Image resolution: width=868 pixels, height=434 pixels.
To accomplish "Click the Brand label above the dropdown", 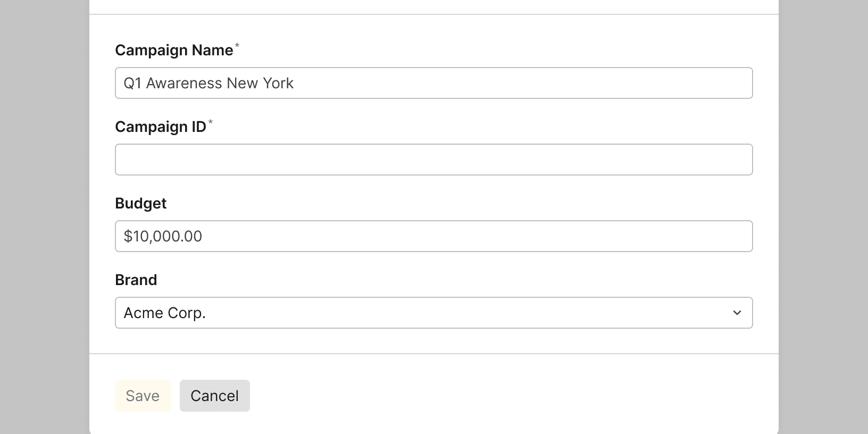I will pyautogui.click(x=136, y=280).
